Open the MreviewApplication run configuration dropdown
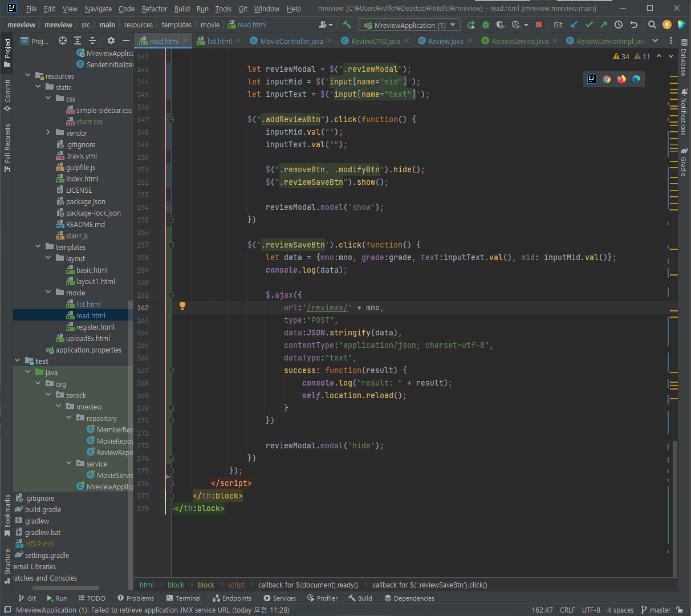Screen dimensions: 691x616 click(409, 25)
